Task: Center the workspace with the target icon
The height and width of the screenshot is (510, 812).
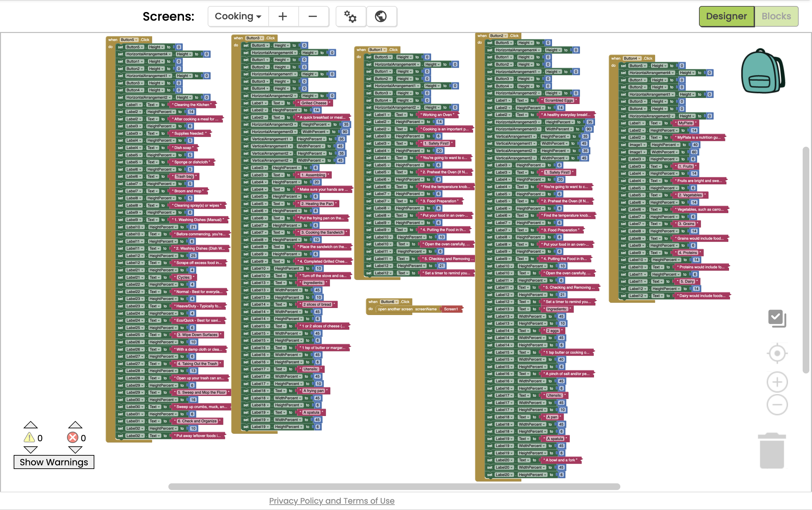Action: click(x=777, y=353)
